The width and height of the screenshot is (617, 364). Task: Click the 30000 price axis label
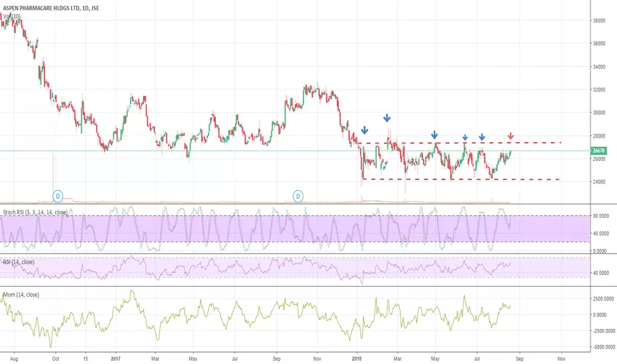[599, 113]
